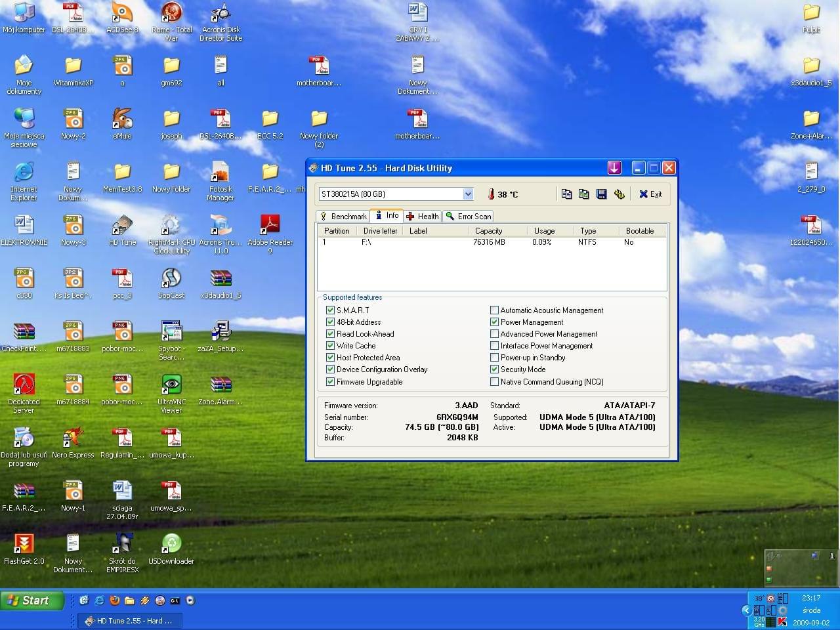This screenshot has height=630, width=840.
Task: Open UltraVNC Viewer desktop icon
Action: (171, 394)
